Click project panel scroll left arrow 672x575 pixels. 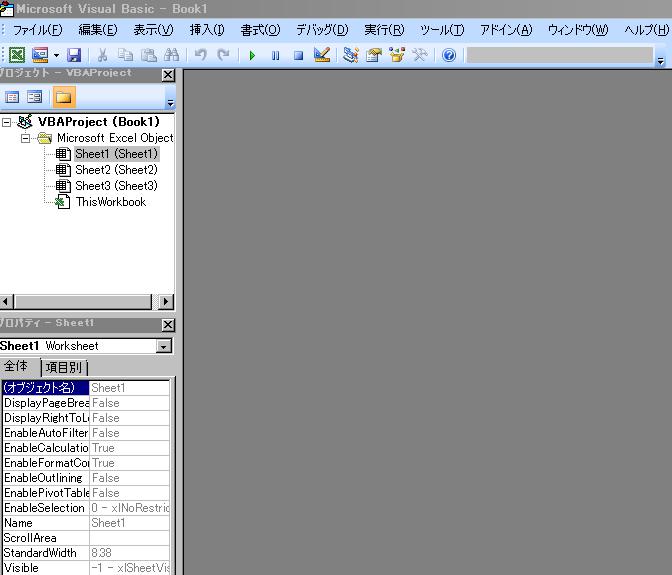click(6, 302)
